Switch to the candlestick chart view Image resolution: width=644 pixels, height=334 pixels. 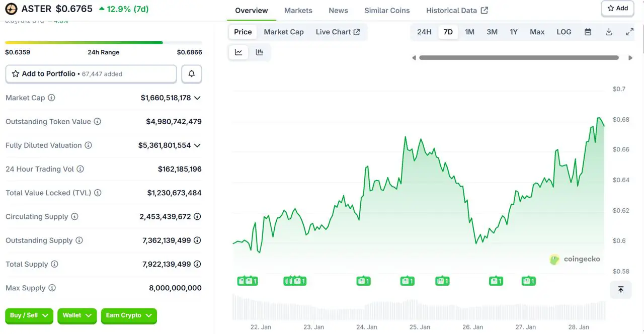[x=260, y=52]
